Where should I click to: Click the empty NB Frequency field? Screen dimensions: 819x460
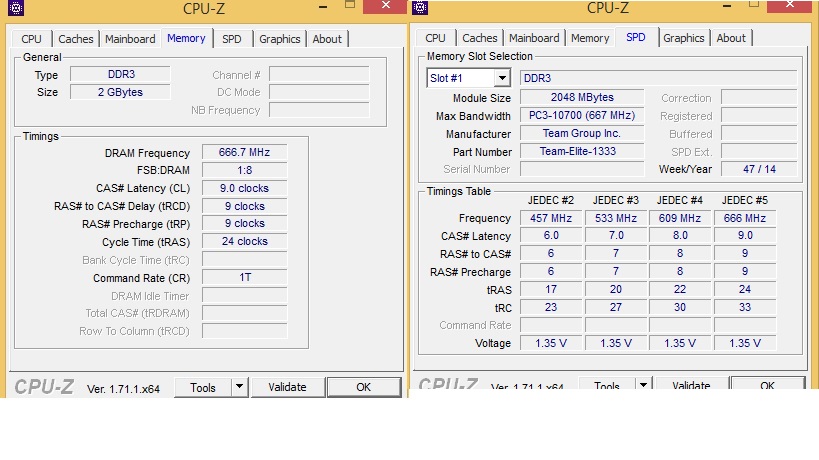[319, 110]
